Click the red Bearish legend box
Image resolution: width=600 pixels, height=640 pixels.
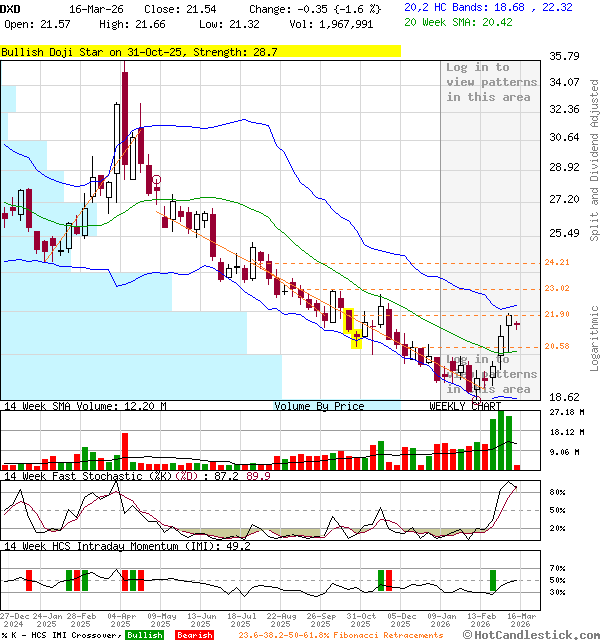tap(194, 635)
